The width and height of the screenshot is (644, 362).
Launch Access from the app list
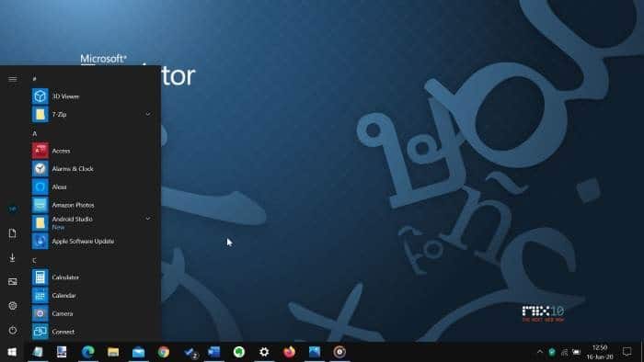92,151
